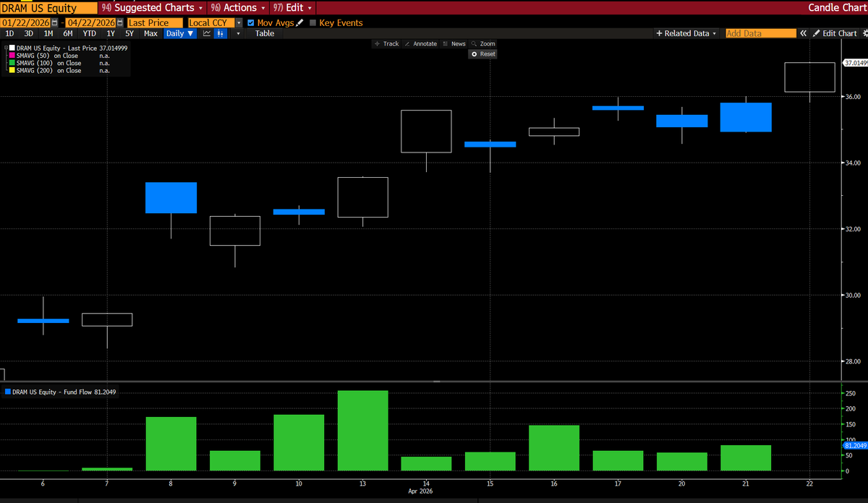Open the start date calendar picker

pyautogui.click(x=55, y=23)
